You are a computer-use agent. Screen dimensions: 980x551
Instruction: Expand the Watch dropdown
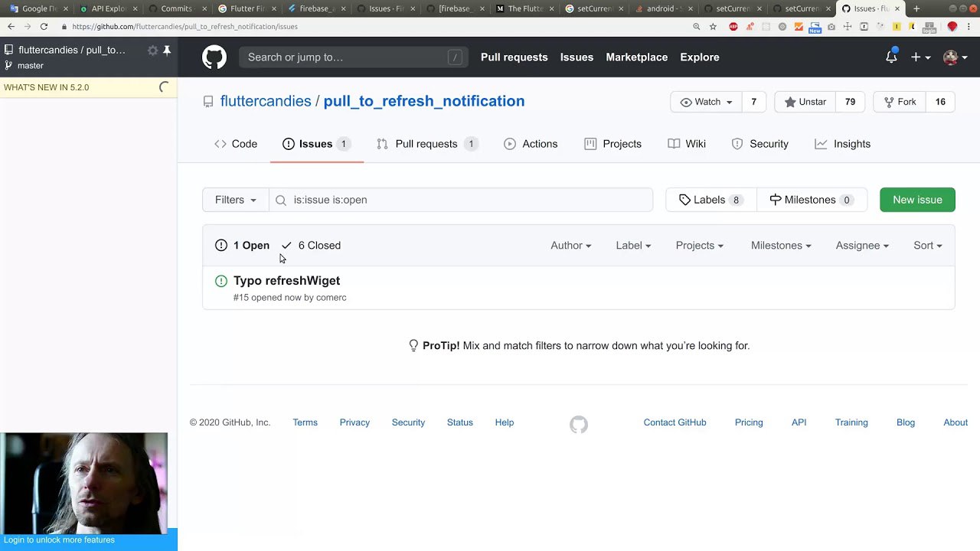(x=706, y=102)
